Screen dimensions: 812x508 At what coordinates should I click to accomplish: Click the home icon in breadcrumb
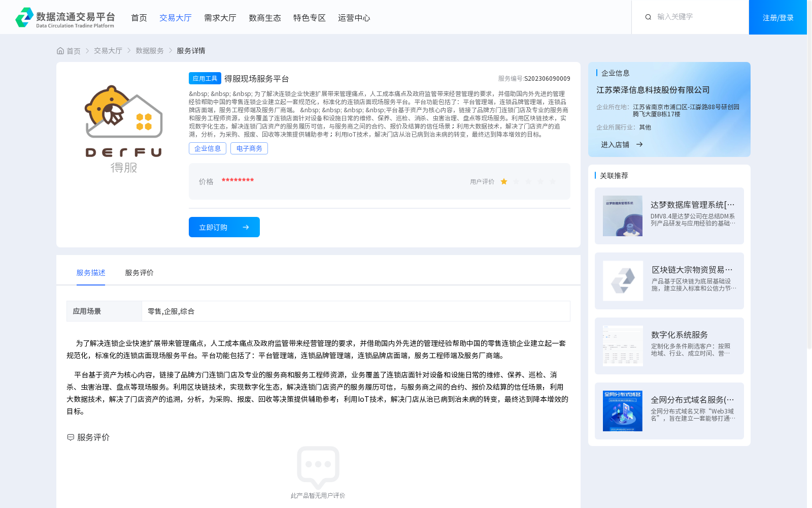click(60, 51)
